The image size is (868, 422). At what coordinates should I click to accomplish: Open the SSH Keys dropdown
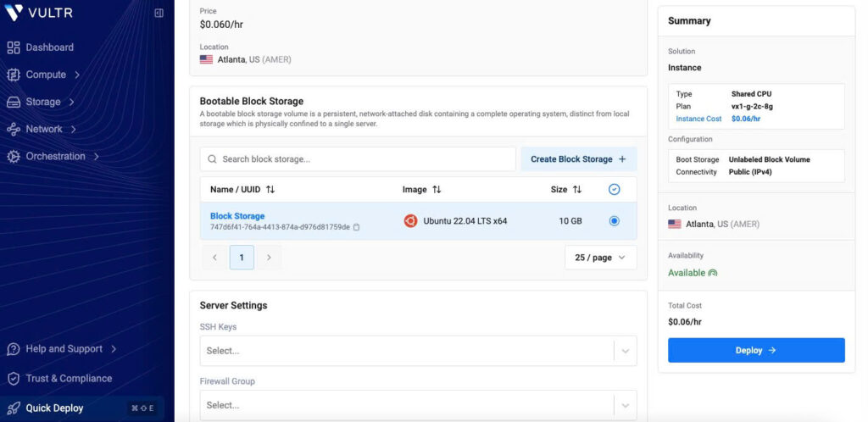(418, 351)
